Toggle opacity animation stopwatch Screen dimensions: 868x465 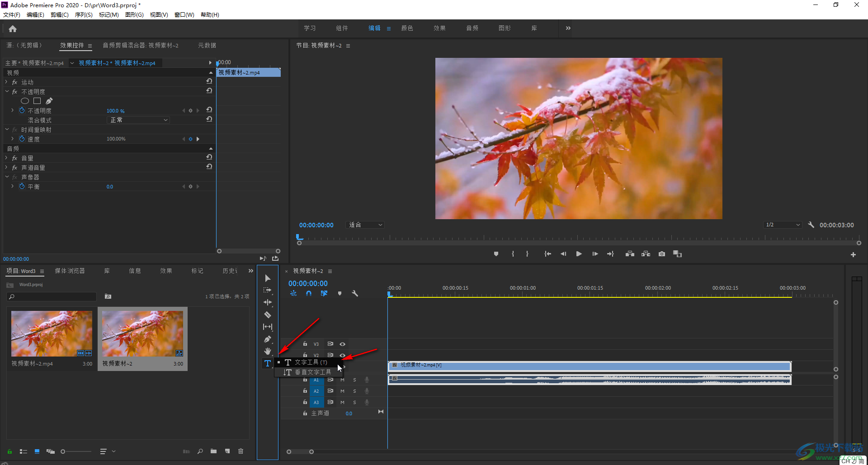click(x=22, y=110)
